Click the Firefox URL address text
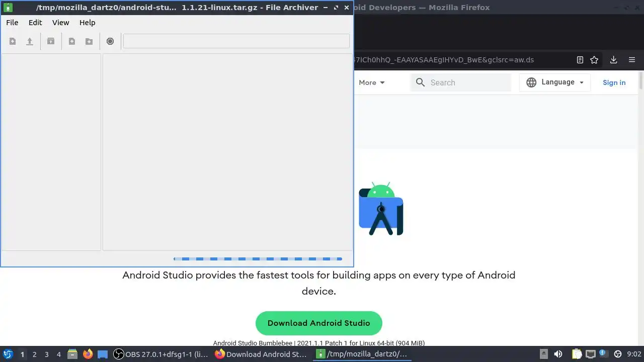 click(x=444, y=60)
